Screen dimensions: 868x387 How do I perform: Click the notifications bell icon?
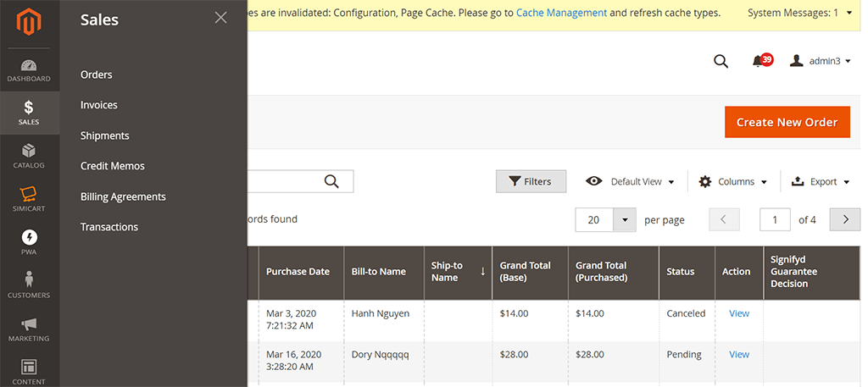coord(757,61)
